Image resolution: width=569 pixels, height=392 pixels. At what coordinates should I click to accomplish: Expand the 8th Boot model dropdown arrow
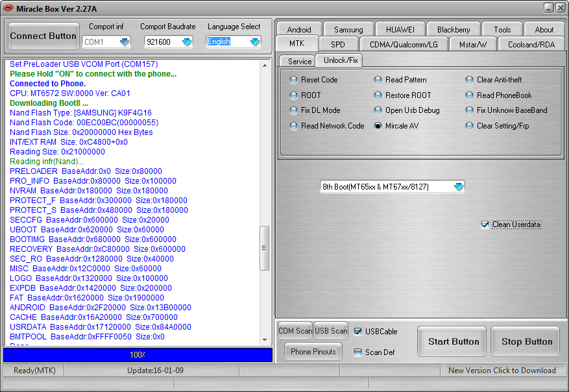(x=459, y=186)
